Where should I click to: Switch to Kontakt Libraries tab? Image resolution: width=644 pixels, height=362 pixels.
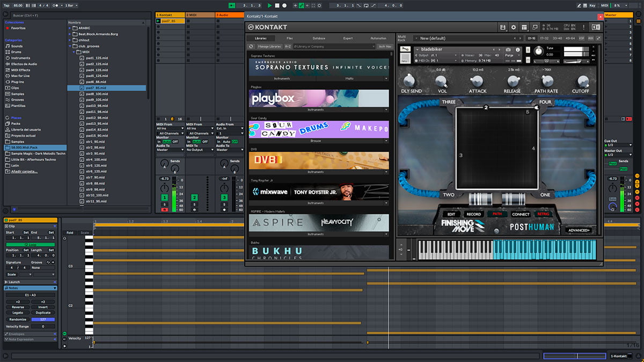pyautogui.click(x=261, y=39)
